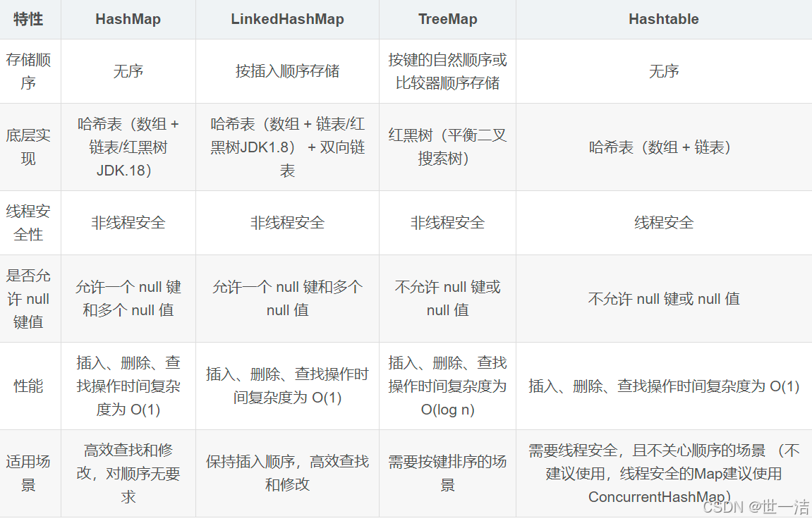Click the O(log n) cell under TreeMap

(x=447, y=386)
